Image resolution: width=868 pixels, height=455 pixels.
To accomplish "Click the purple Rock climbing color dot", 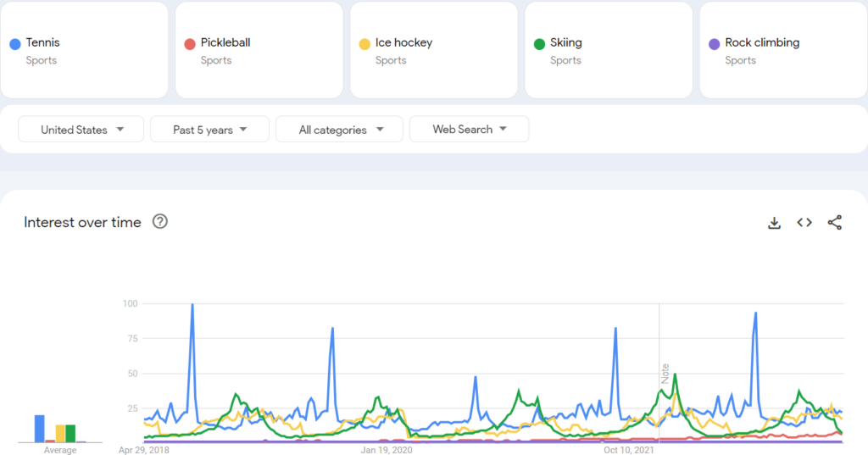I will 714,44.
